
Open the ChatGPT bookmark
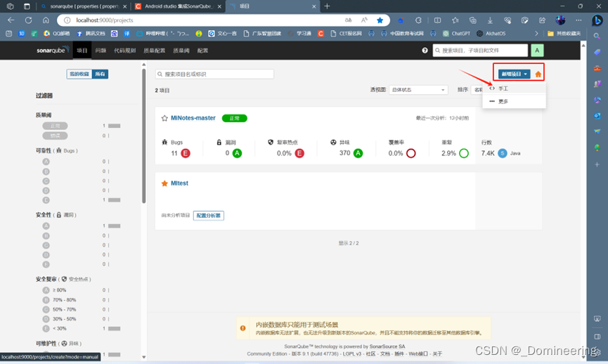coord(456,34)
